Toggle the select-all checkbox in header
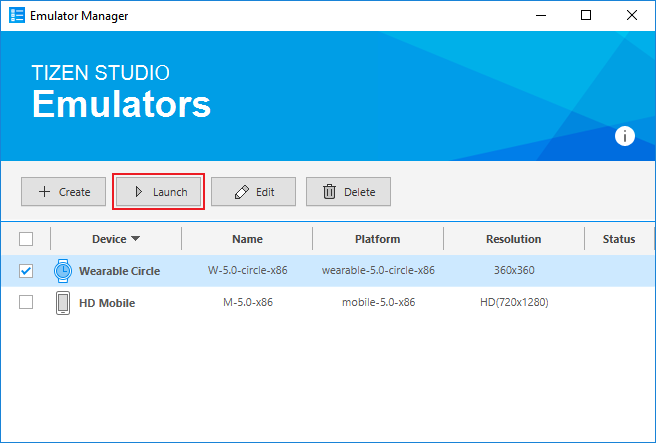This screenshot has width=656, height=443. [x=26, y=239]
